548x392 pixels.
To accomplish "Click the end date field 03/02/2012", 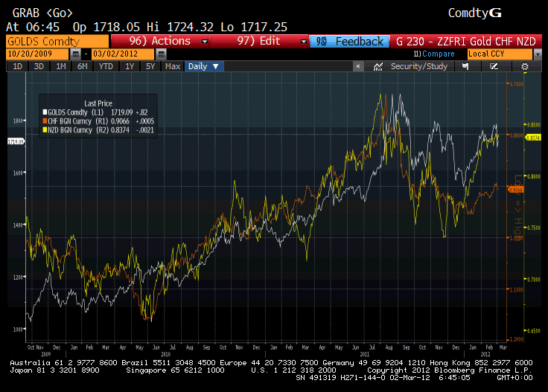I will pos(123,54).
